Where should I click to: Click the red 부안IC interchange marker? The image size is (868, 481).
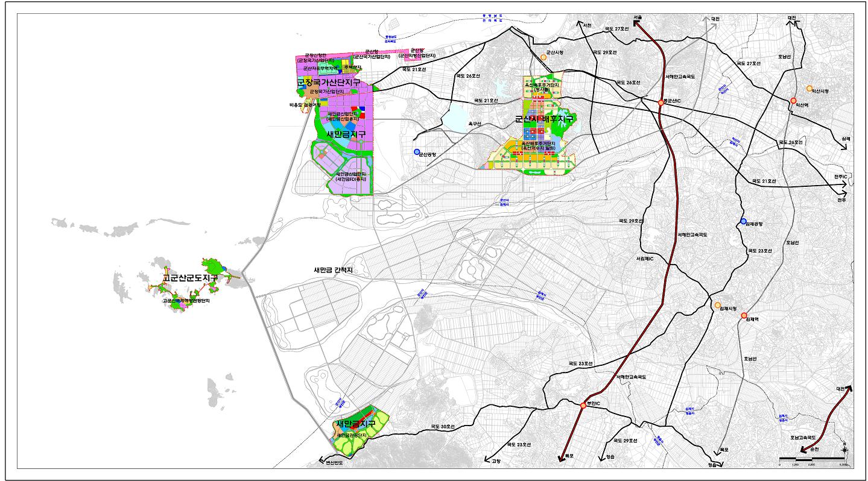[583, 406]
